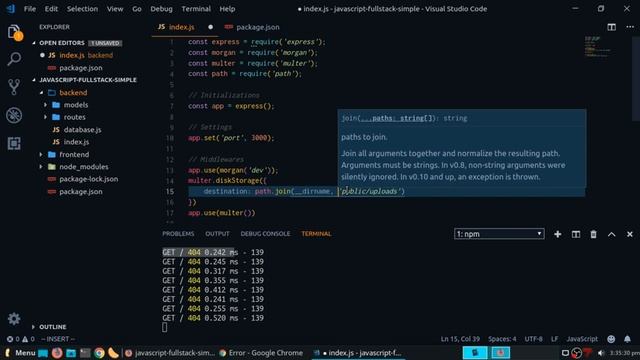Viewport: 640px width, 360px height.
Task: Click Ln 15, Col 39 in status bar
Action: [460, 339]
